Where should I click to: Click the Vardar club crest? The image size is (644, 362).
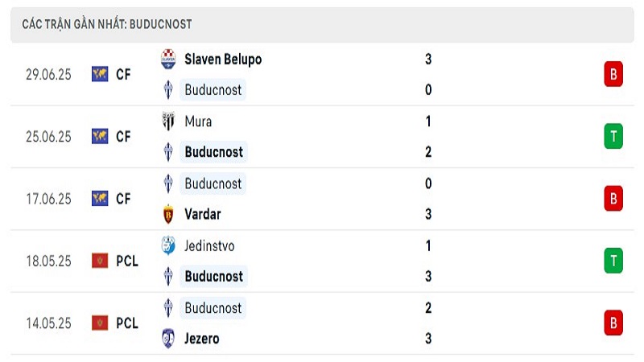click(x=168, y=214)
